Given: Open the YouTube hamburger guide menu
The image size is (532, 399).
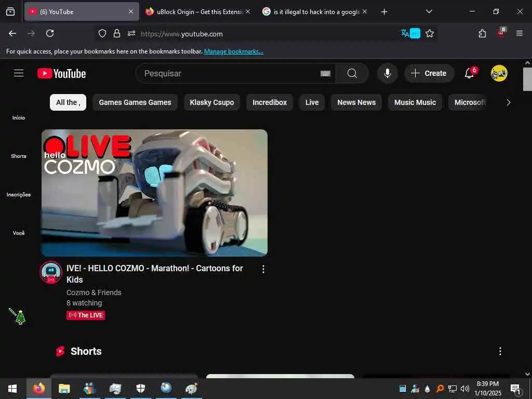Looking at the screenshot, I should (19, 73).
